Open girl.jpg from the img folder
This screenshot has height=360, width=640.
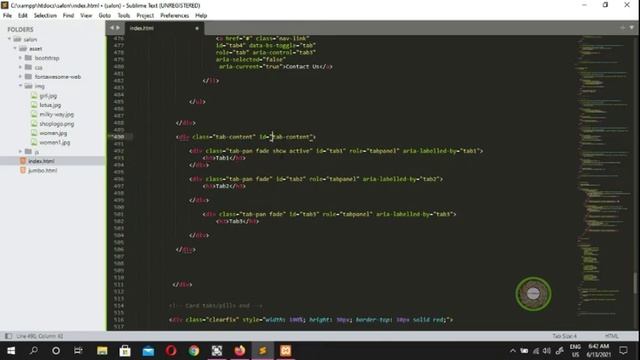[x=48, y=96]
